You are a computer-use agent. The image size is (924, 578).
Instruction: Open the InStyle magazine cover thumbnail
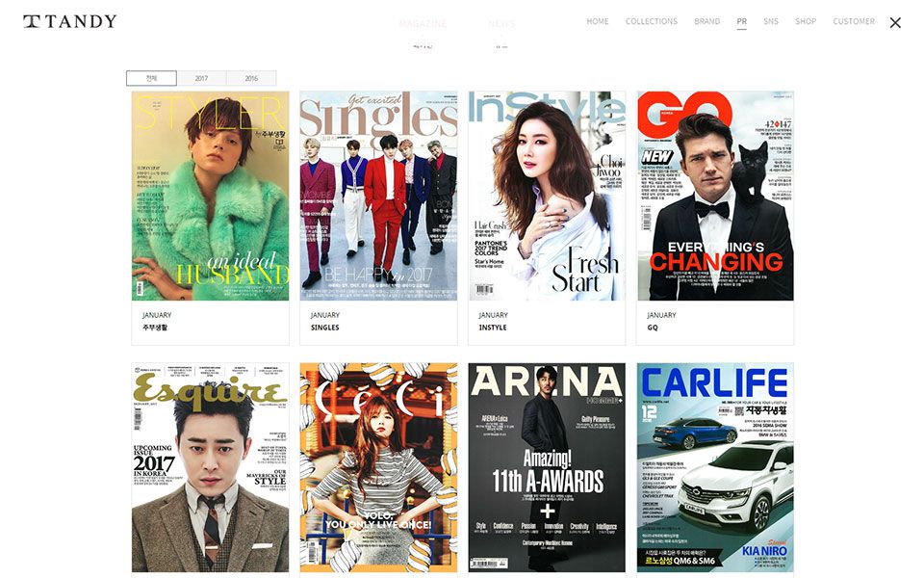[547, 196]
